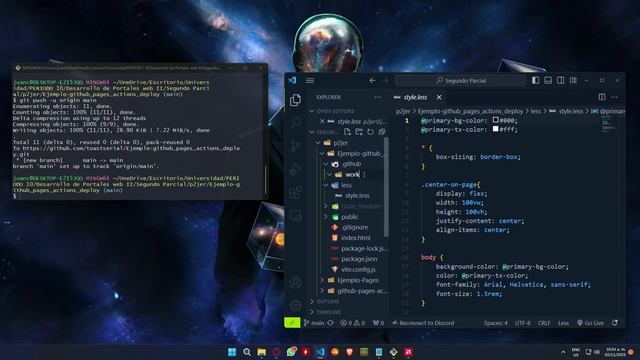Screen dimensions: 640x360
Task: Open the notifications bell in the status bar
Action: 615,323
